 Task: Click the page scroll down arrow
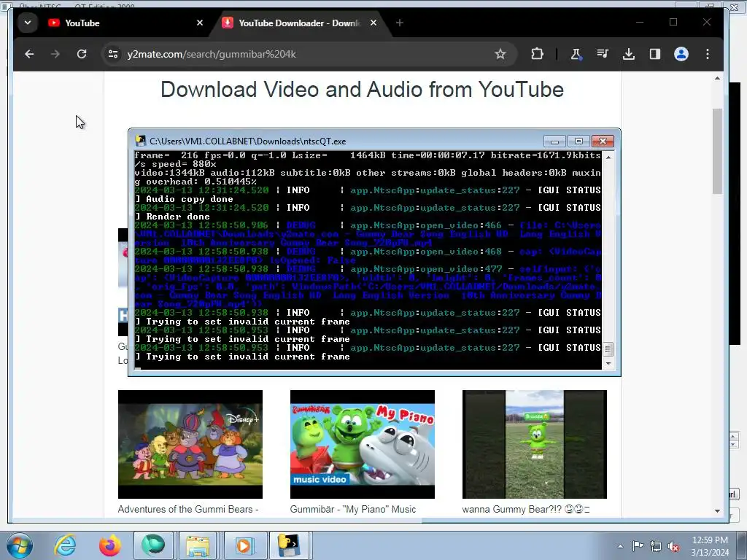[x=718, y=511]
